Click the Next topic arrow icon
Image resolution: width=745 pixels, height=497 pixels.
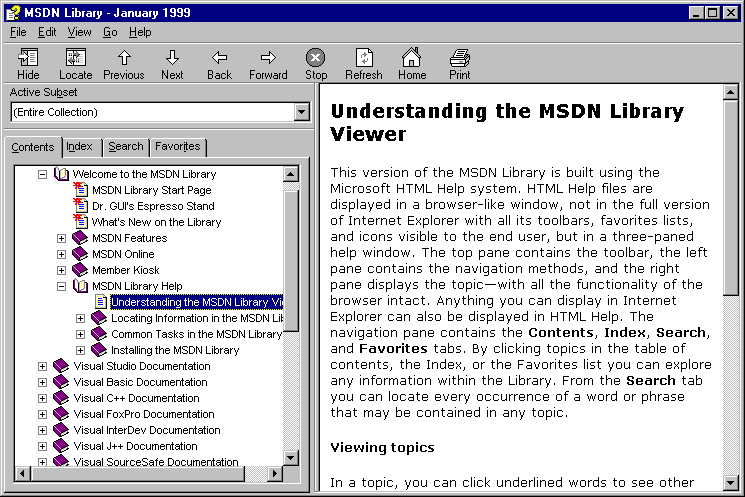point(172,58)
